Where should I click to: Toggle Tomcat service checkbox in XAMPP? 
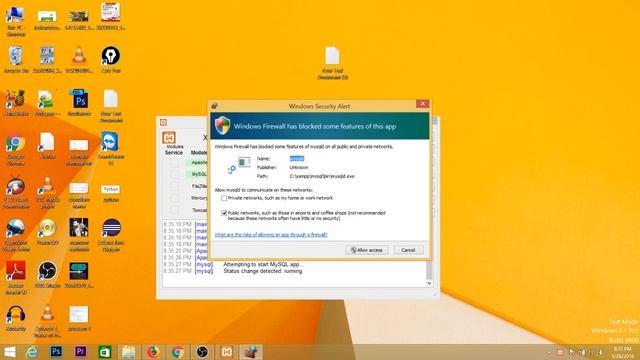(x=174, y=210)
